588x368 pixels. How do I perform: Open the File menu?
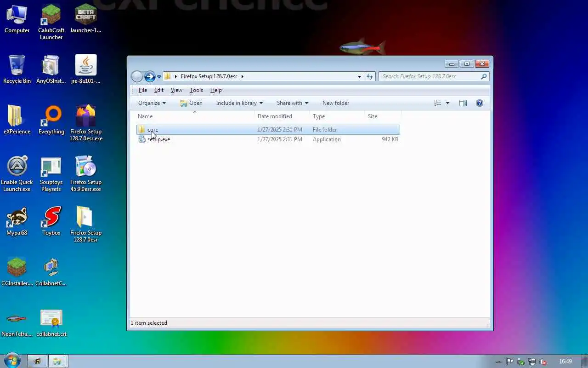pos(143,90)
